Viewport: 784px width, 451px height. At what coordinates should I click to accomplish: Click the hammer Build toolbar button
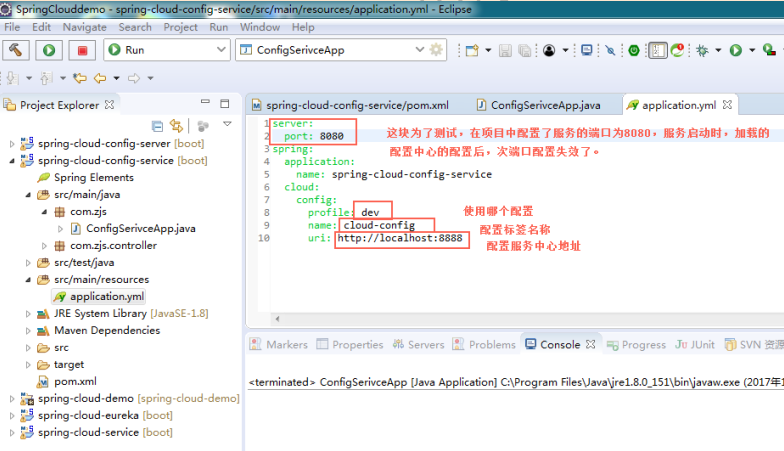pos(16,50)
